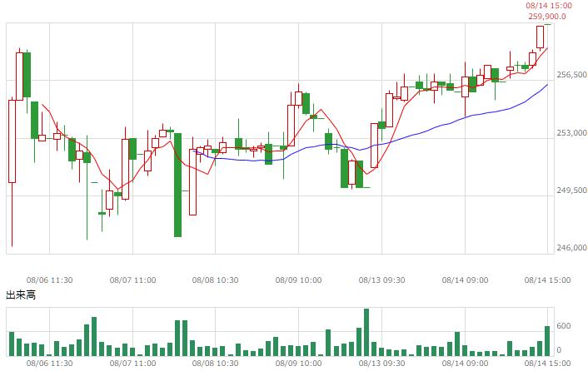The width and height of the screenshot is (588, 371).
Task: Select 08/09 10:00 label under the volume bars
Action: coord(298,364)
